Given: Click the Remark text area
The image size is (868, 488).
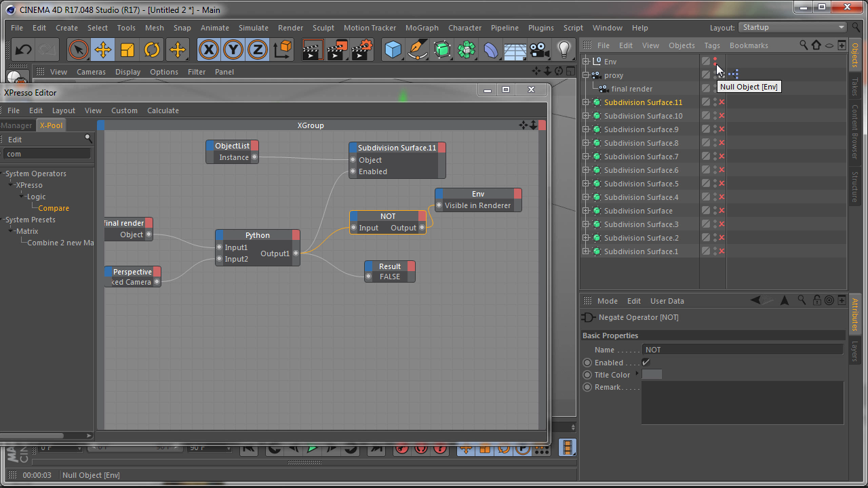Looking at the screenshot, I should point(743,403).
